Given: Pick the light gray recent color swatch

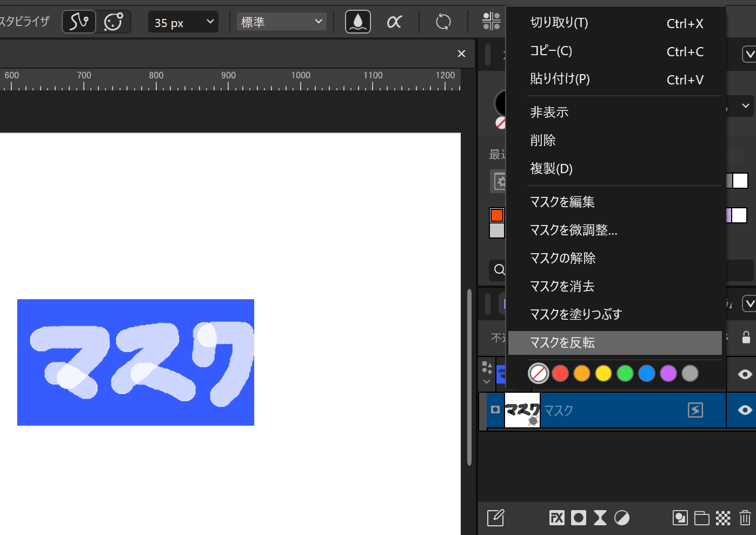Looking at the screenshot, I should point(497,231).
